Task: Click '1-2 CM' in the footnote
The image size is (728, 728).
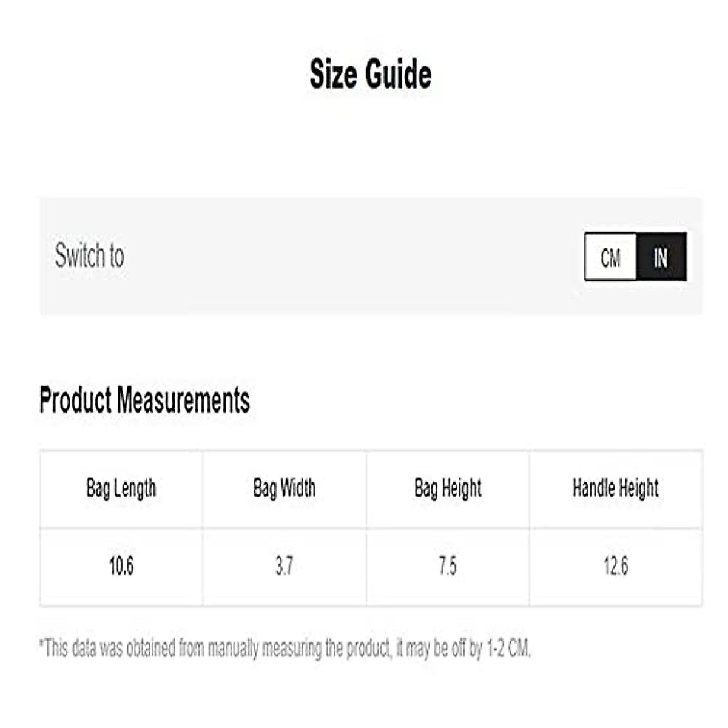Action: pyautogui.click(x=508, y=649)
